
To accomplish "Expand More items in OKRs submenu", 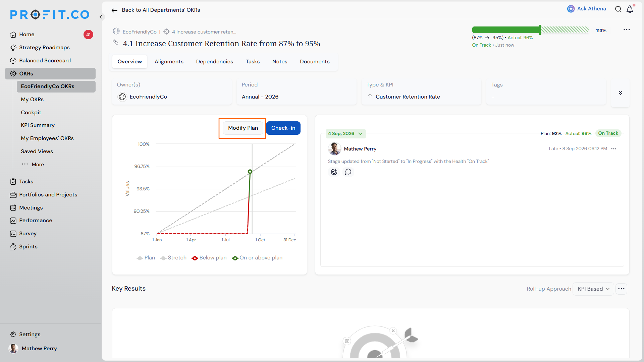I will point(33,165).
